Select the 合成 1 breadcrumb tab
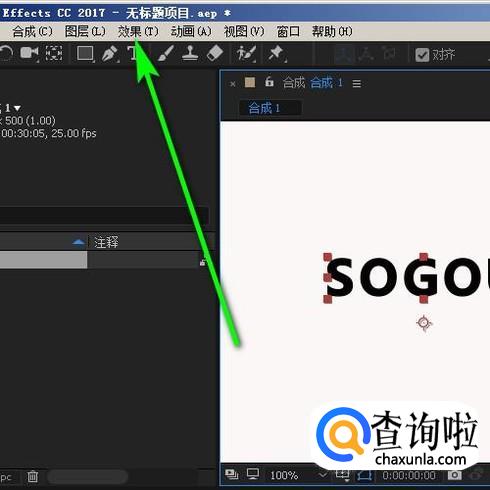The image size is (490, 490). (270, 108)
